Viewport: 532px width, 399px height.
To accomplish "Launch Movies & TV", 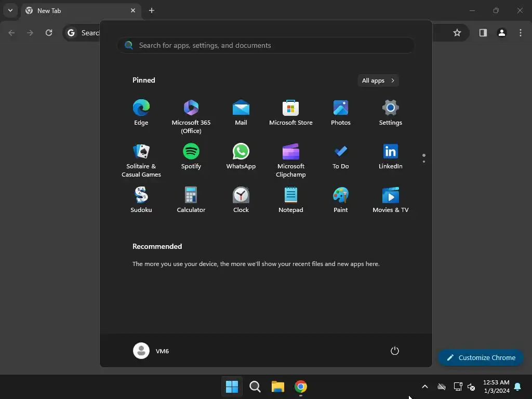I will click(x=391, y=200).
